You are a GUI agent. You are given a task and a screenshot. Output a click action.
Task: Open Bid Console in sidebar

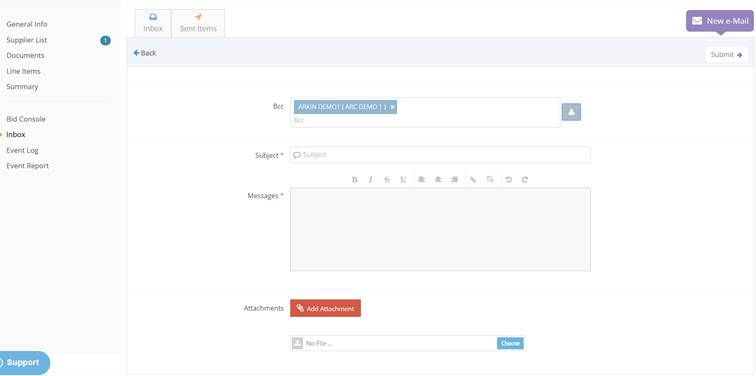26,119
